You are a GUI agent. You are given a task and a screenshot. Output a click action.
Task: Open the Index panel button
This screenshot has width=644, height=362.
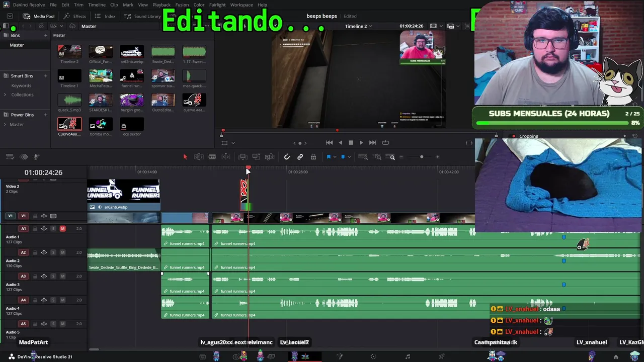pos(105,16)
